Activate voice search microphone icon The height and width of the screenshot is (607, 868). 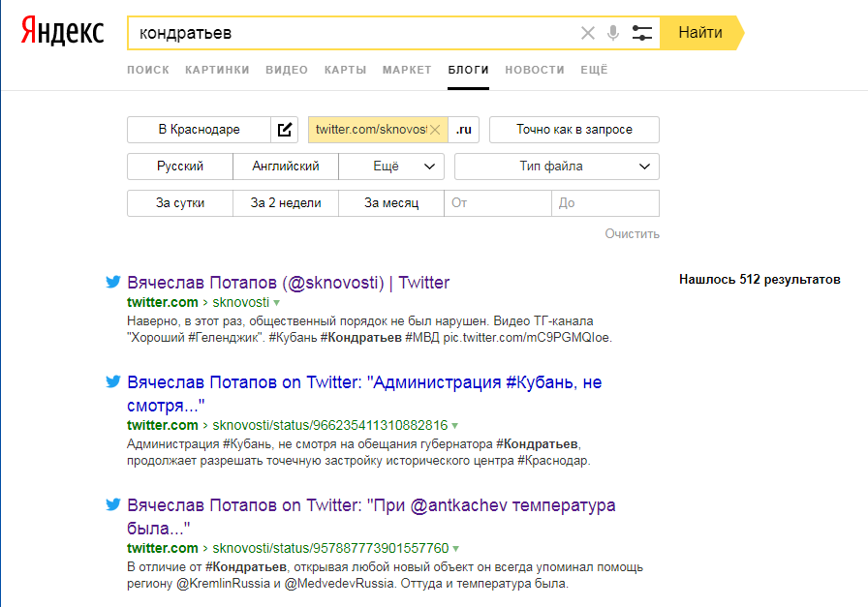613,33
